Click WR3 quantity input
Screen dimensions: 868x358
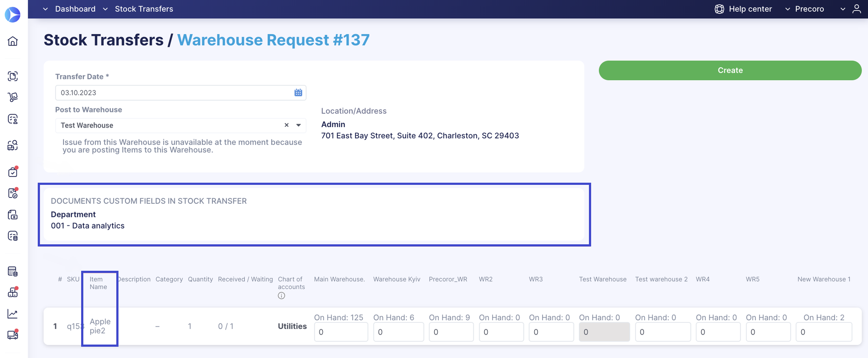coord(551,332)
